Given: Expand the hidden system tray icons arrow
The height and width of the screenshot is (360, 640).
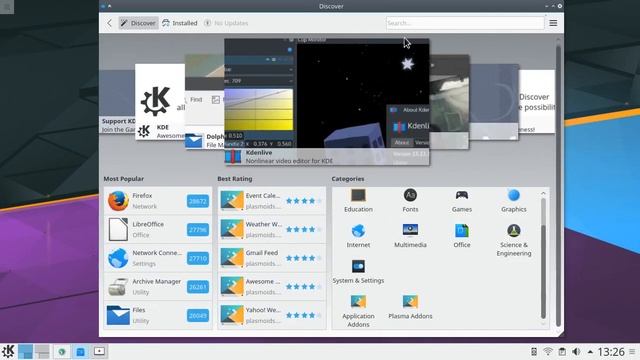Looking at the screenshot, I should point(590,351).
